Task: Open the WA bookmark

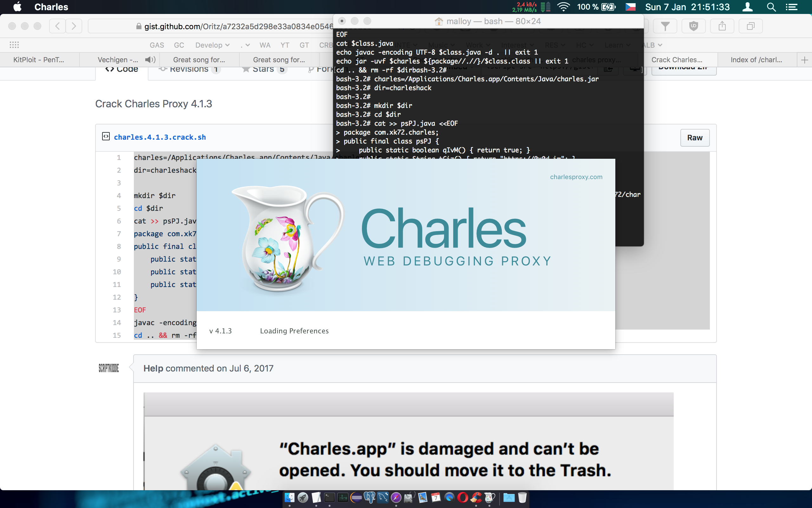Action: click(x=265, y=45)
